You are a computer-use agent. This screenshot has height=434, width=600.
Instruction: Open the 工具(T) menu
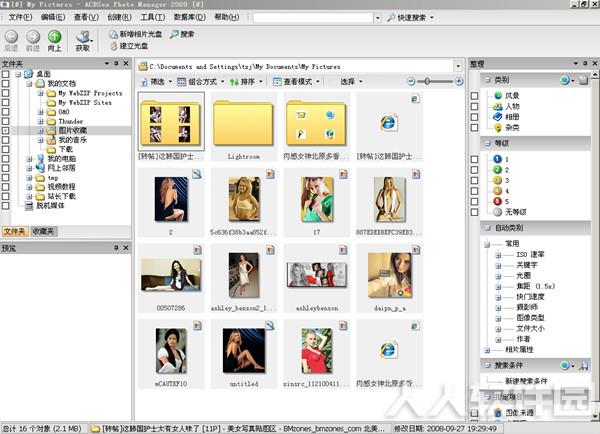(153, 17)
